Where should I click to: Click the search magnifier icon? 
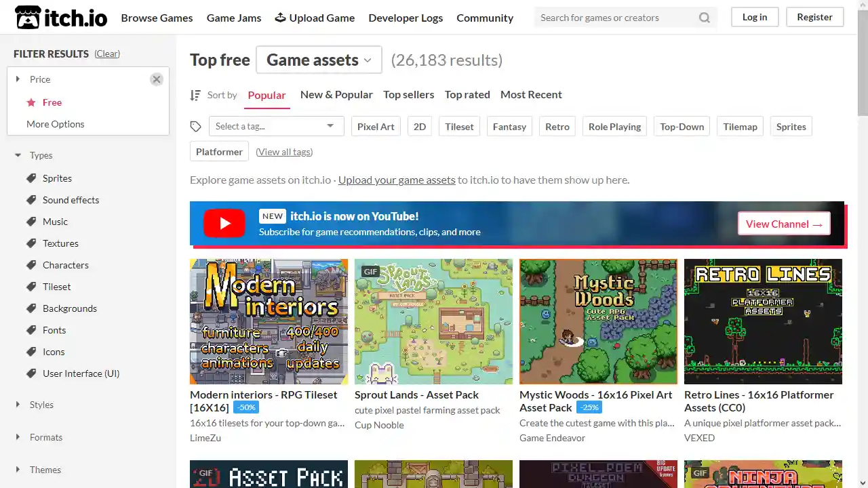[x=704, y=18]
